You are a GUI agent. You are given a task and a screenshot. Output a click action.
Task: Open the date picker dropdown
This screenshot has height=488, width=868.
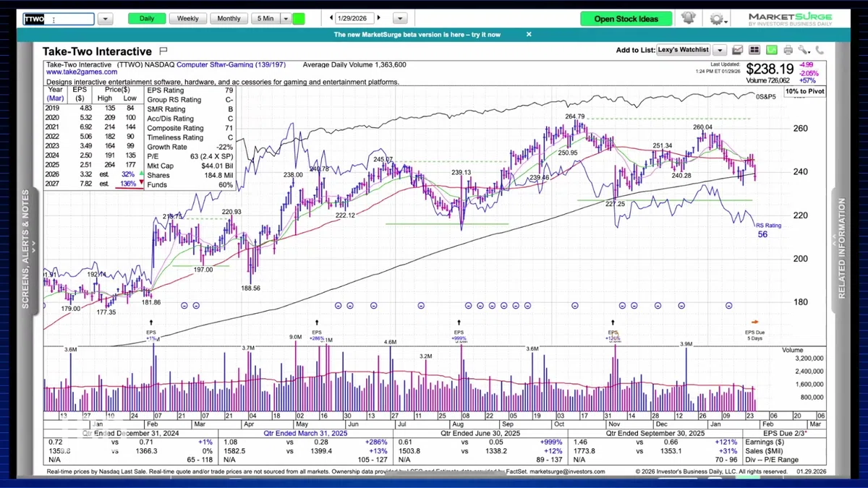(400, 19)
